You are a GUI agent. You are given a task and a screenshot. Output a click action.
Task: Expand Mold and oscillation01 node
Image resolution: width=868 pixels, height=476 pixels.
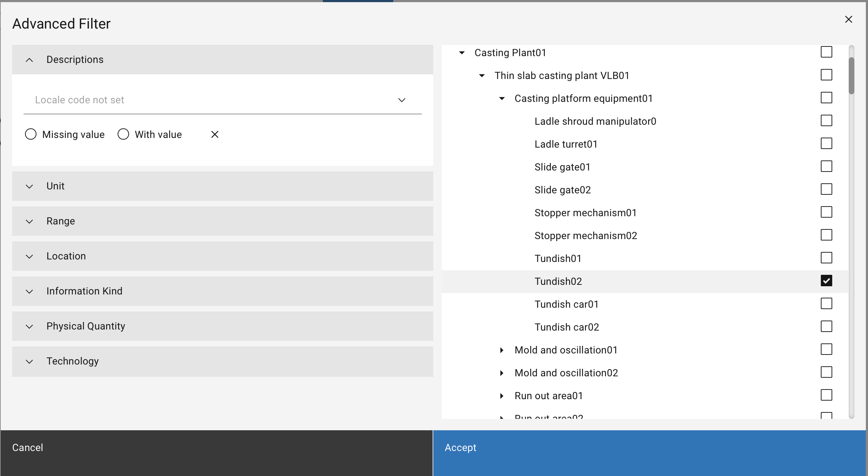502,350
